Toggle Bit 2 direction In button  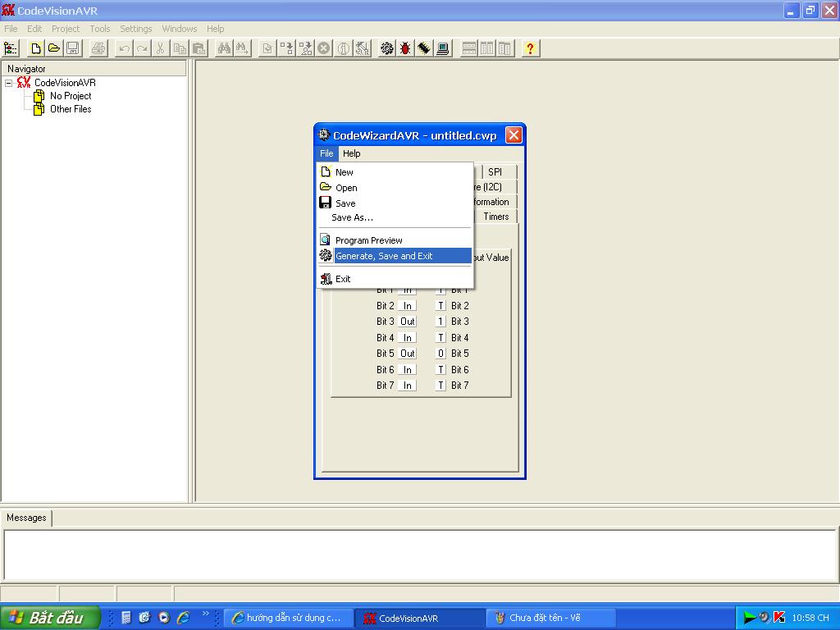click(407, 306)
